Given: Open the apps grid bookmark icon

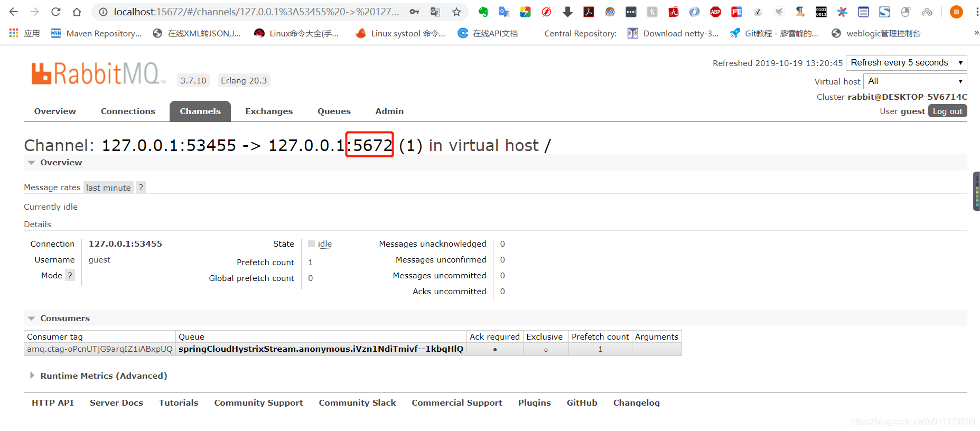Looking at the screenshot, I should pos(14,33).
